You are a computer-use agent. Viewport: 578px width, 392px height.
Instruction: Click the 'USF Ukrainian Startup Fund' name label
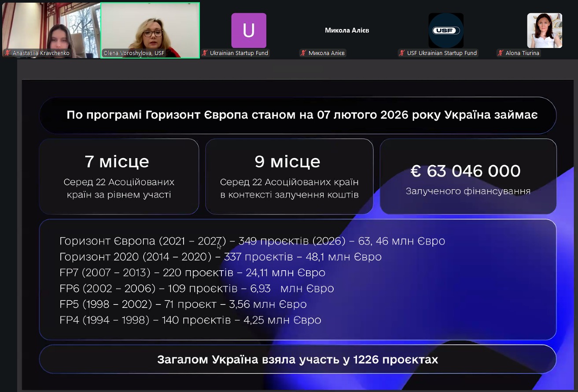[442, 53]
